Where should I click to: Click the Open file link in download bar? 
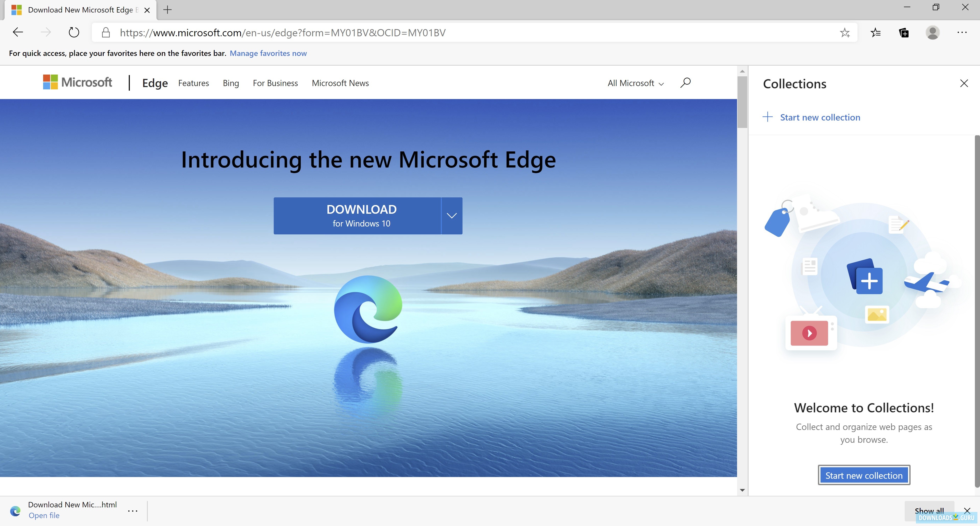(43, 515)
